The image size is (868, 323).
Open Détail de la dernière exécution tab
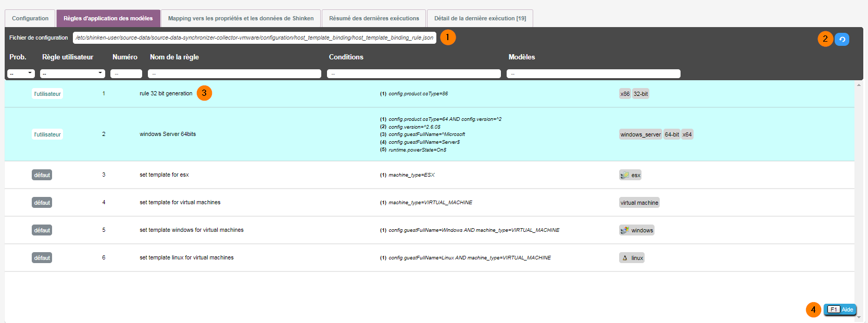pyautogui.click(x=480, y=18)
